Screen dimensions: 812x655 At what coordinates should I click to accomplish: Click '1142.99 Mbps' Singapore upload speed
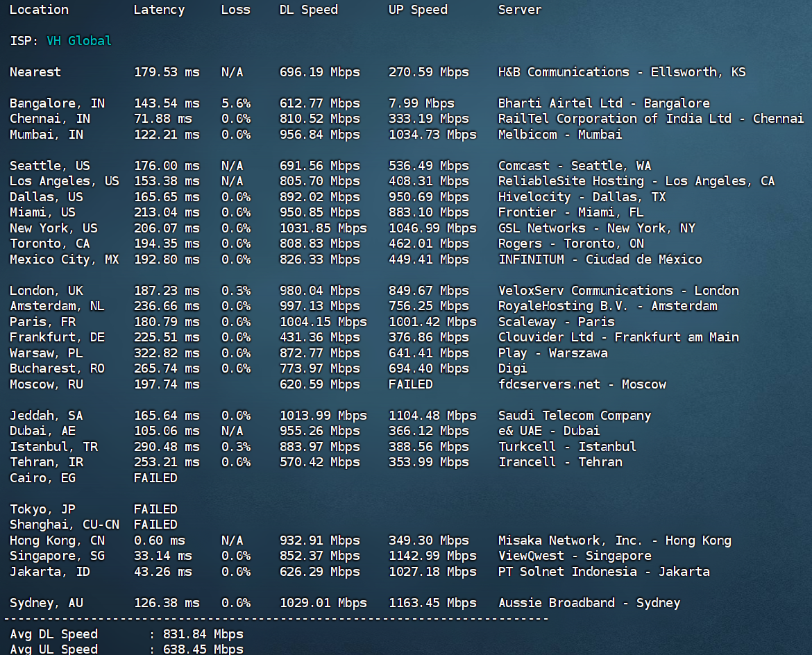pos(432,556)
